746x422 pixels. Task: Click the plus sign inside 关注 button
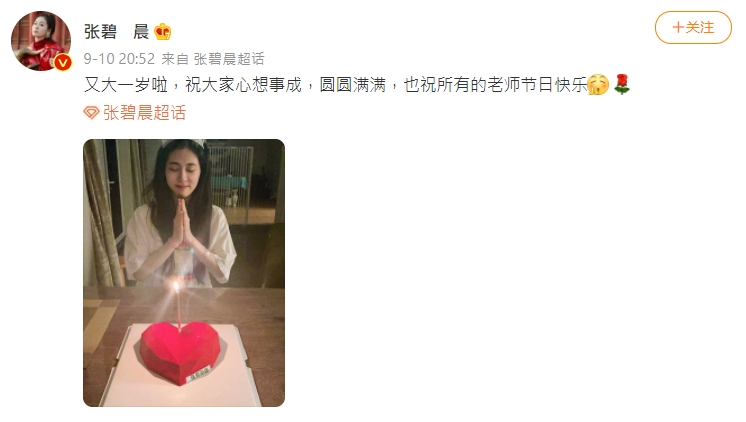[x=677, y=28]
